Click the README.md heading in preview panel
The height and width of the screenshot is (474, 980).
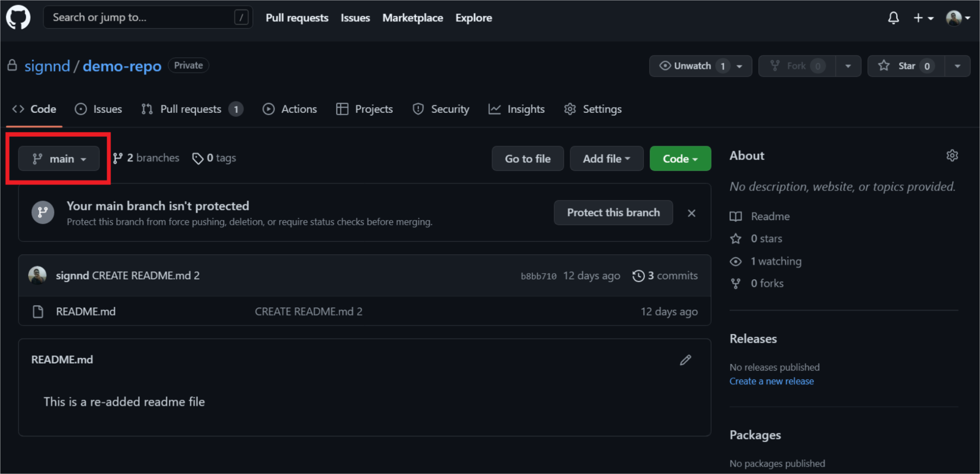(62, 360)
